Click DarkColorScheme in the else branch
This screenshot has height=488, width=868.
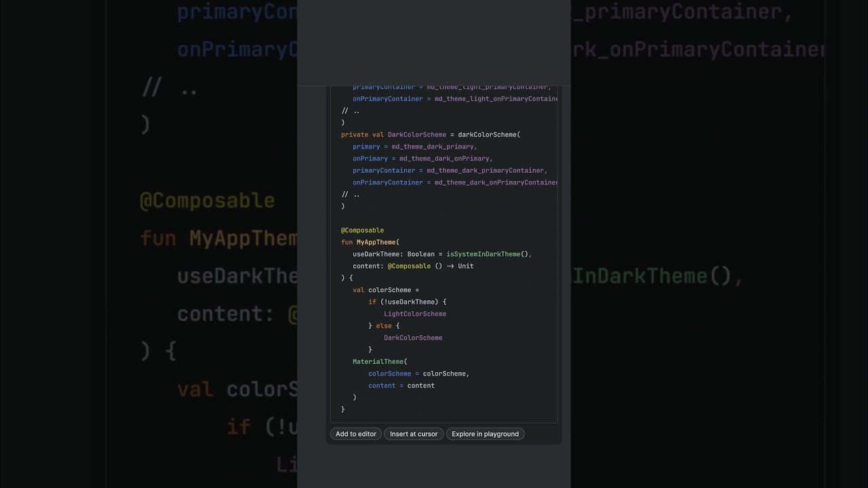click(413, 338)
